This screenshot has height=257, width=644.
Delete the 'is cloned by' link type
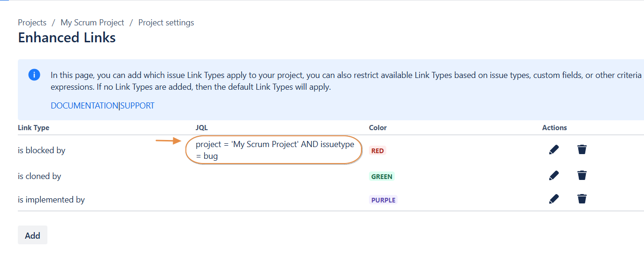point(582,176)
